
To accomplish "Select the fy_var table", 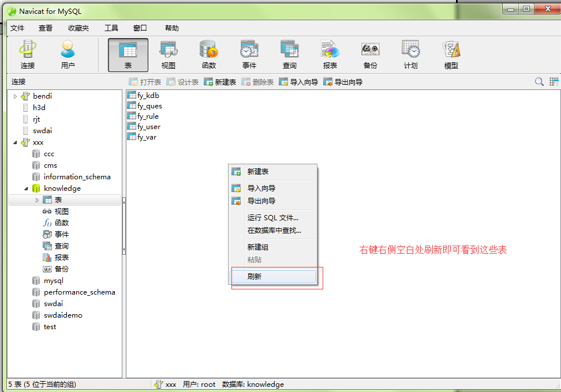I will (x=142, y=137).
